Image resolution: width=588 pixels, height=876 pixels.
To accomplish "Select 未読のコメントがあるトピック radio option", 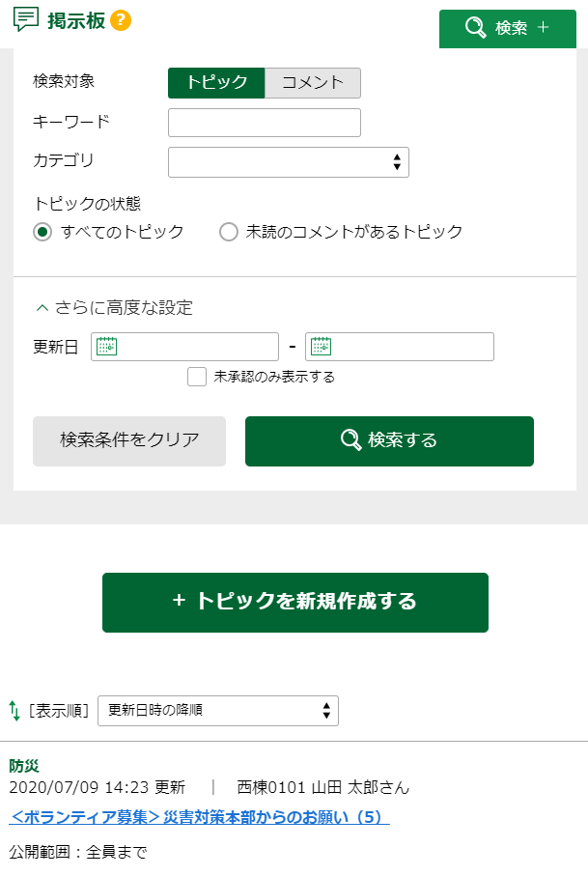I will coord(229,232).
